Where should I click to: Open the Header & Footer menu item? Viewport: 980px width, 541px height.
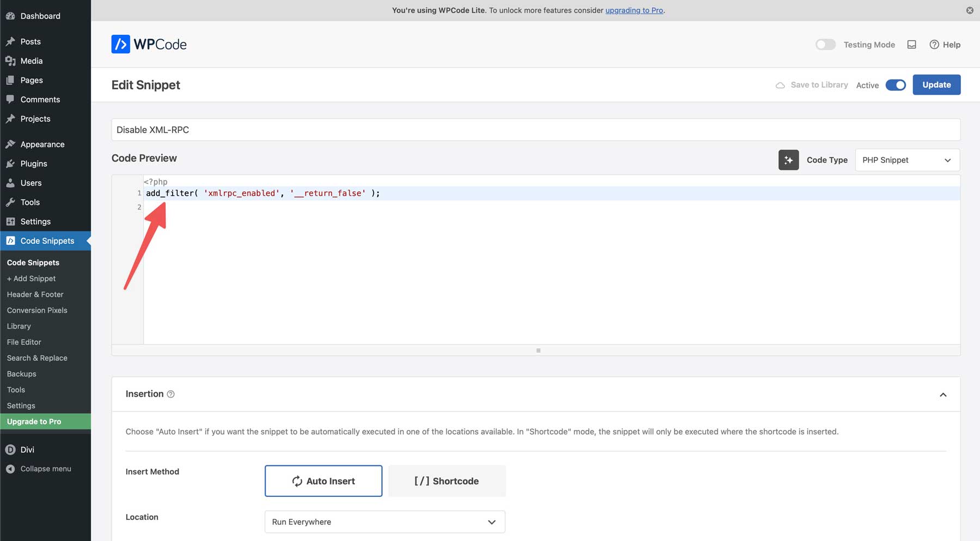tap(34, 294)
